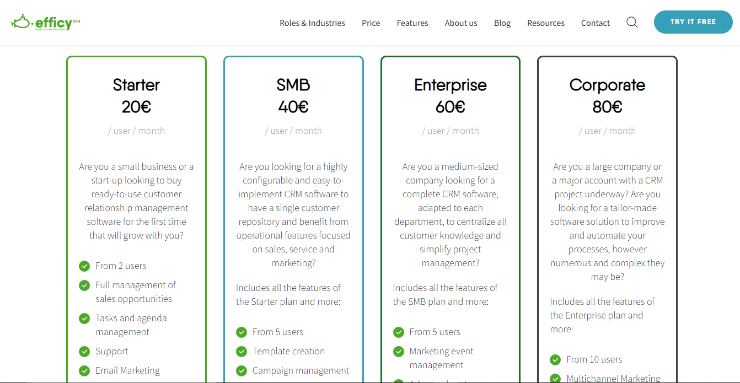The image size is (740, 383).
Task: Click the checkmark beside From 10 users
Action: [x=556, y=360]
